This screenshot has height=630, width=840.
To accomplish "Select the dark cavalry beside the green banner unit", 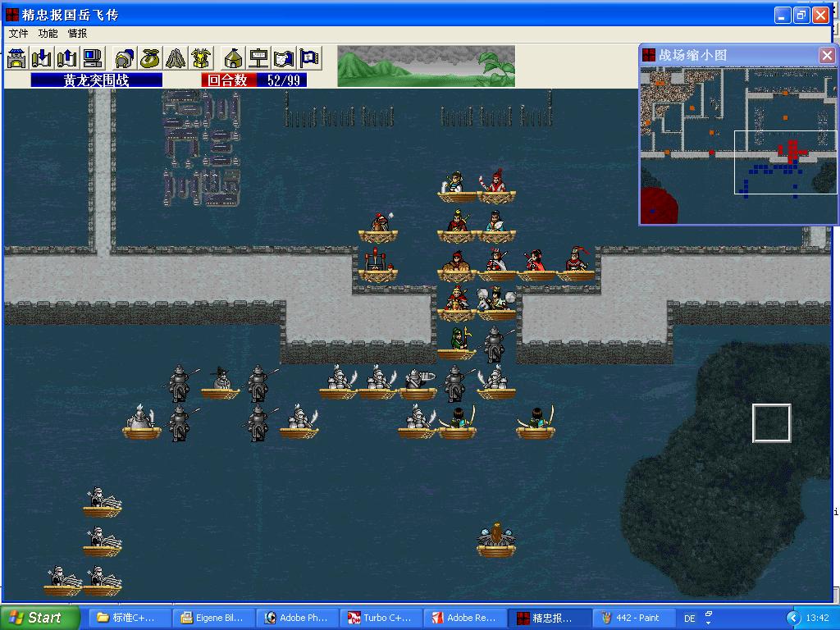I will point(495,344).
